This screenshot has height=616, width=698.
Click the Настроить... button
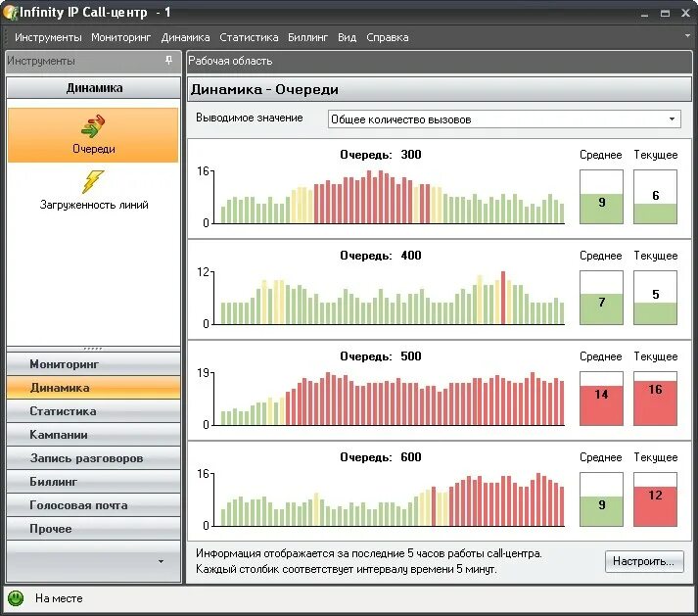click(x=644, y=561)
